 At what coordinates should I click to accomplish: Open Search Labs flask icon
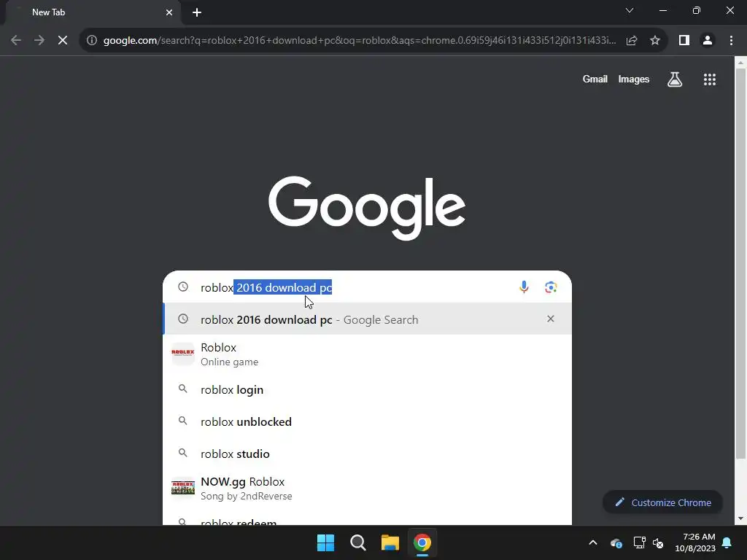pyautogui.click(x=675, y=79)
